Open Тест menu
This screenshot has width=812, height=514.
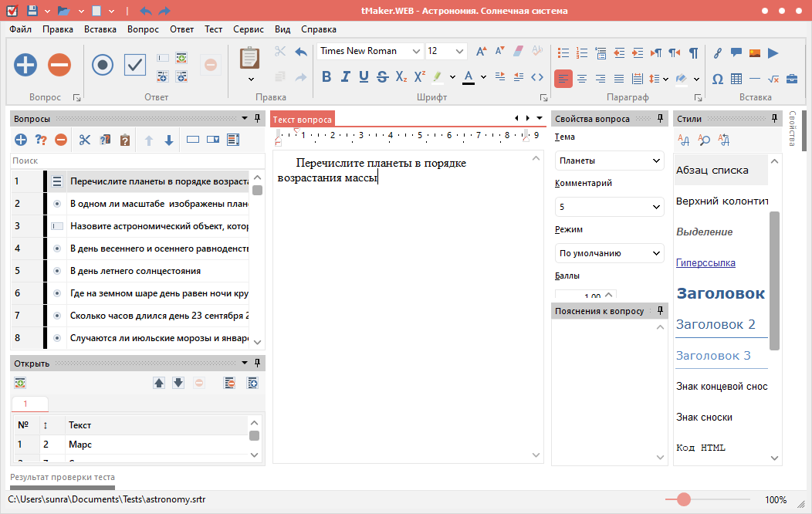tap(213, 29)
